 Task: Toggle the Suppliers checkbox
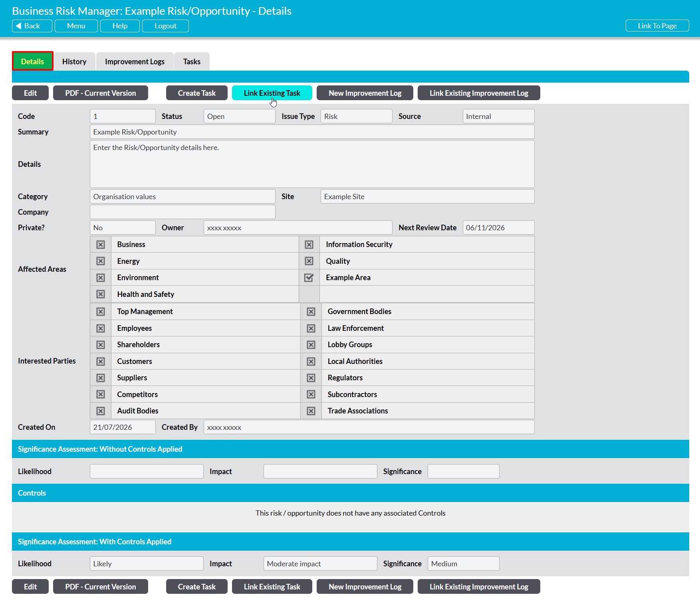click(x=101, y=378)
